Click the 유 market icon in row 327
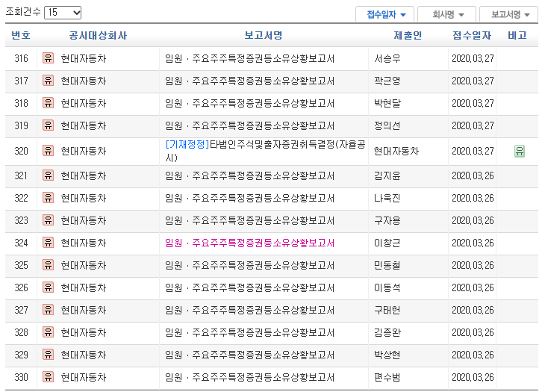The width and height of the screenshot is (545, 392). coord(48,310)
